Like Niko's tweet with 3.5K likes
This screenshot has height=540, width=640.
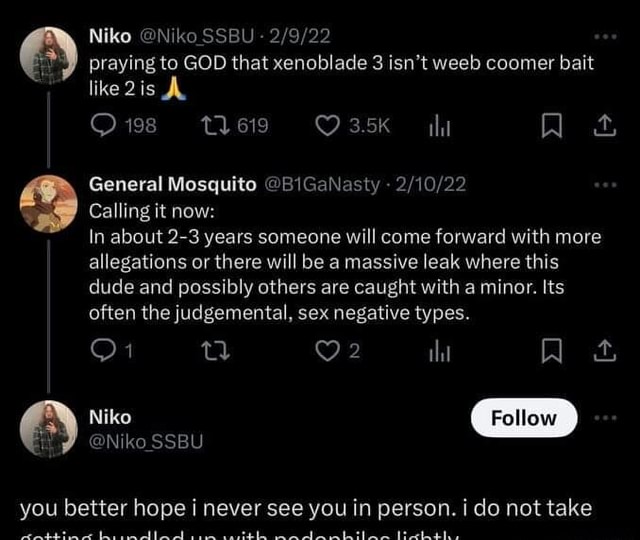[328, 125]
